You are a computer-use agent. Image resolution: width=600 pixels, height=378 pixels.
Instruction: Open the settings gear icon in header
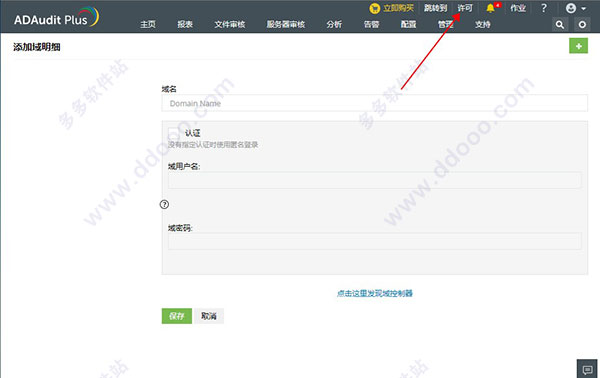[582, 24]
